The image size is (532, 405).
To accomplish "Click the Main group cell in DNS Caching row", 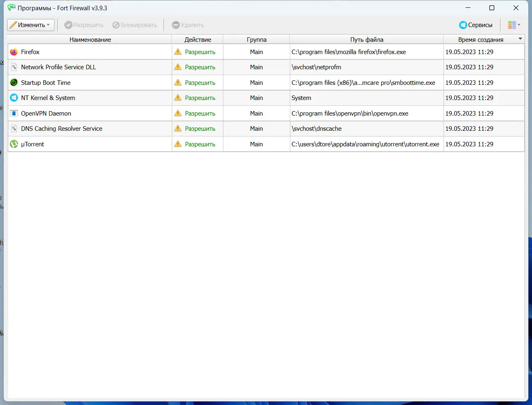I will (x=257, y=129).
